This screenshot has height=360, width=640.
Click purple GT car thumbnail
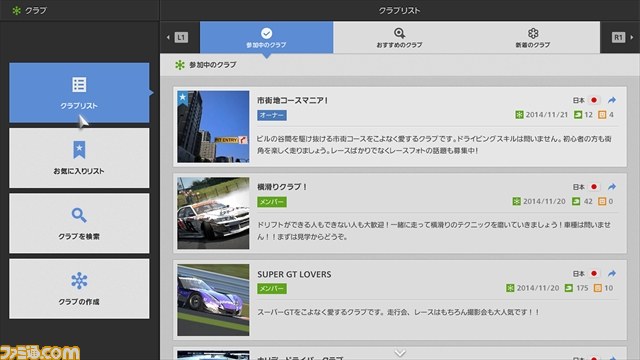tap(213, 300)
